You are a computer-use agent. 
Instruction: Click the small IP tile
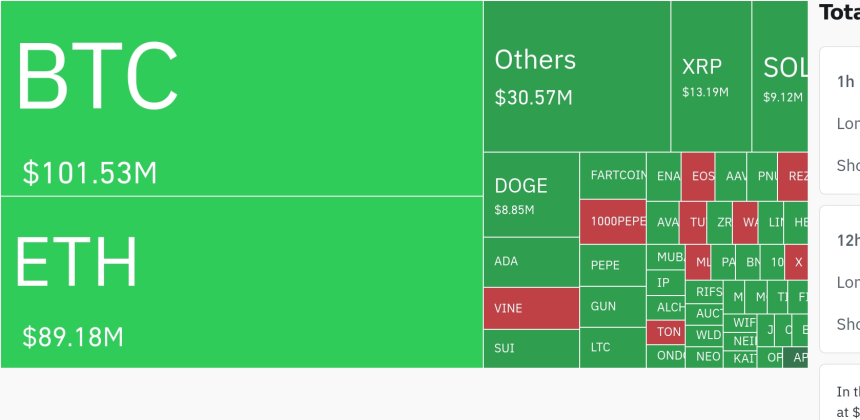(665, 283)
